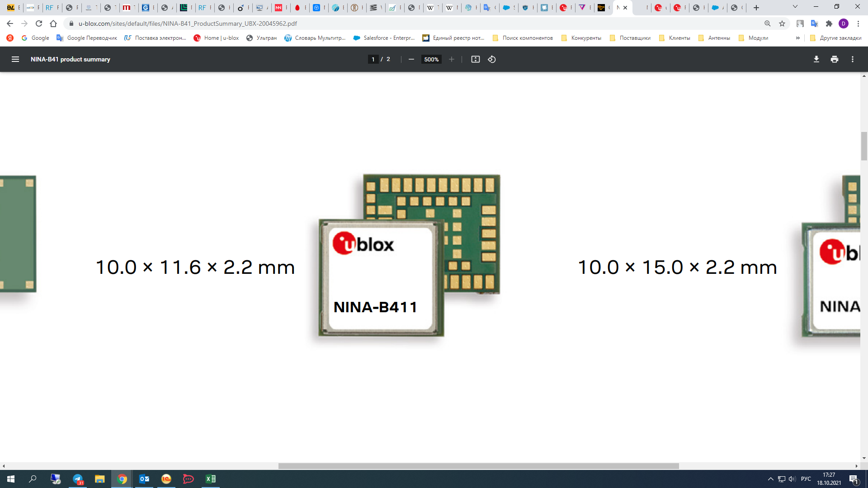This screenshot has width=868, height=488.
Task: Go back to the previous page
Action: pos(10,23)
